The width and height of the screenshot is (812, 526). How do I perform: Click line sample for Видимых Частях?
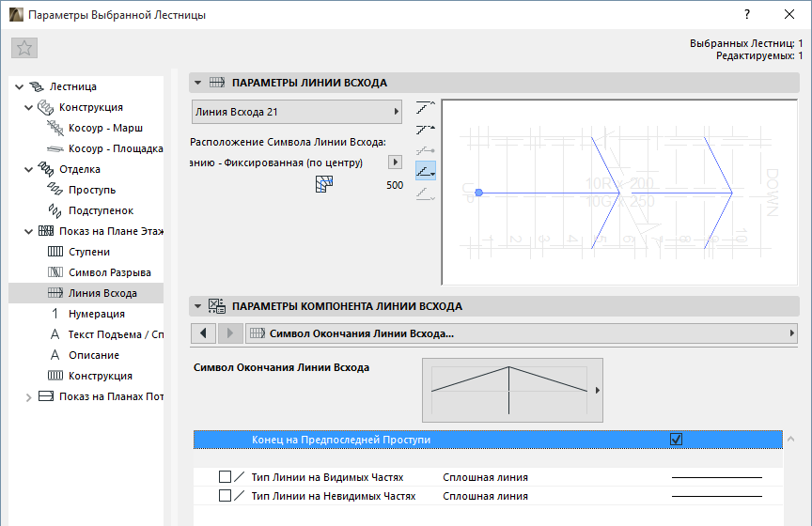click(717, 477)
